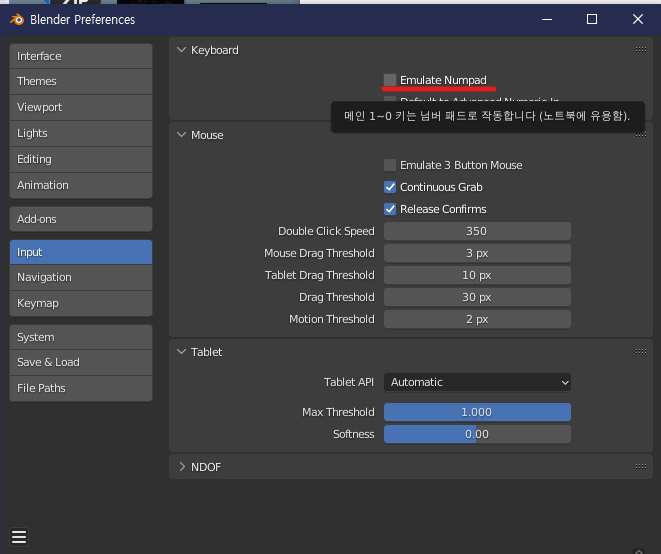Collapse the Mouse panel

click(x=181, y=135)
